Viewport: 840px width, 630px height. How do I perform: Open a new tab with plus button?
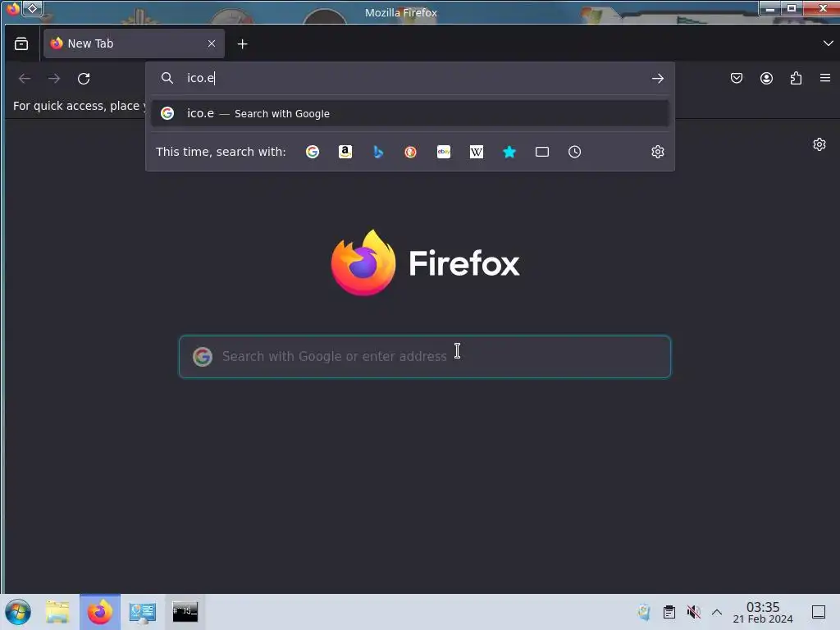242,44
